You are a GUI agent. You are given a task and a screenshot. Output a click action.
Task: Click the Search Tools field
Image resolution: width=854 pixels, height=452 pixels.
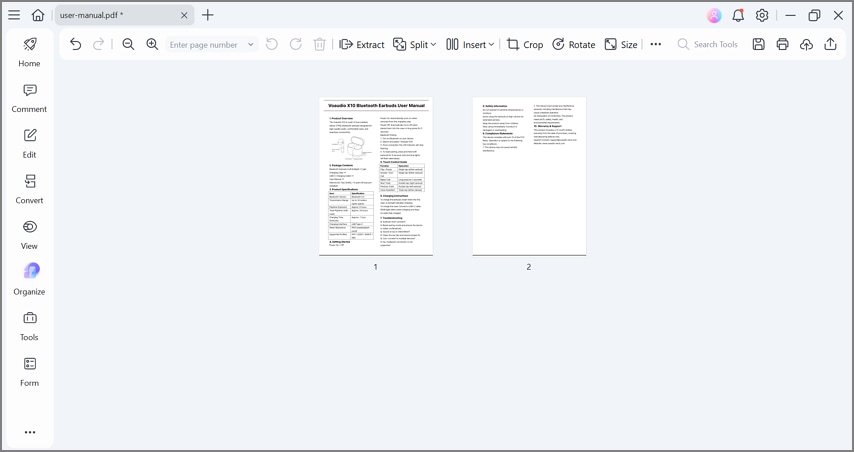coord(707,45)
